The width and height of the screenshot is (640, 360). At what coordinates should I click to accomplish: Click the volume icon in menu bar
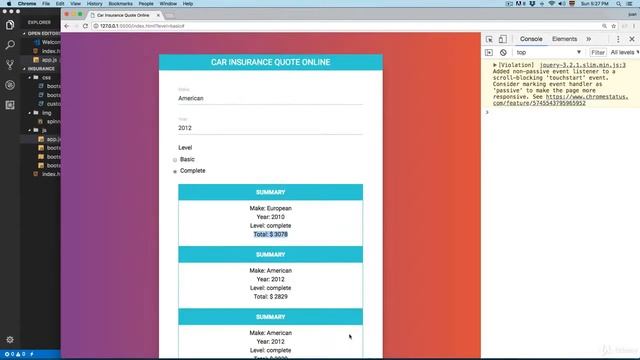pos(562,4)
